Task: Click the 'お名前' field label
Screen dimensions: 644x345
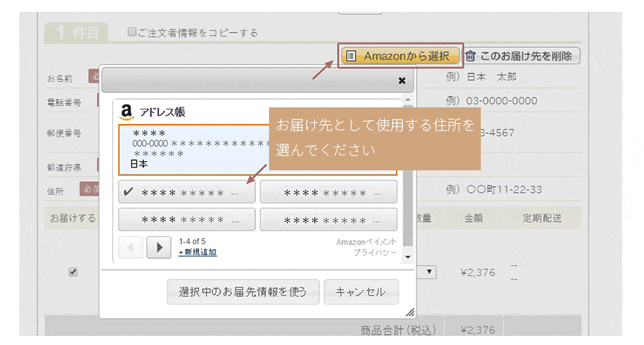Action: pyautogui.click(x=59, y=79)
